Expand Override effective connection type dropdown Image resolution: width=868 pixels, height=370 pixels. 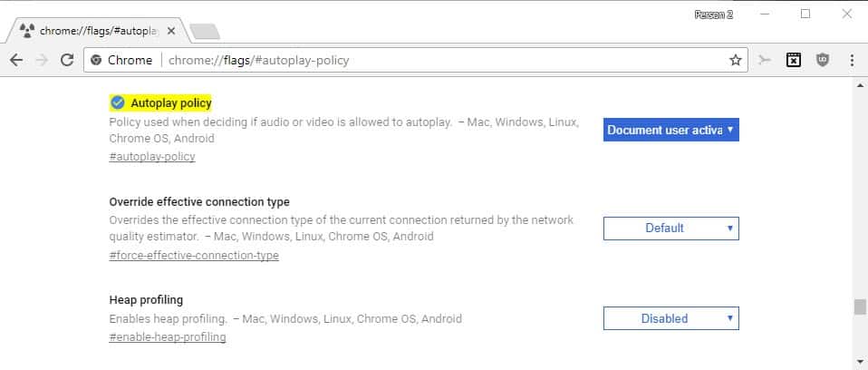pyautogui.click(x=670, y=229)
